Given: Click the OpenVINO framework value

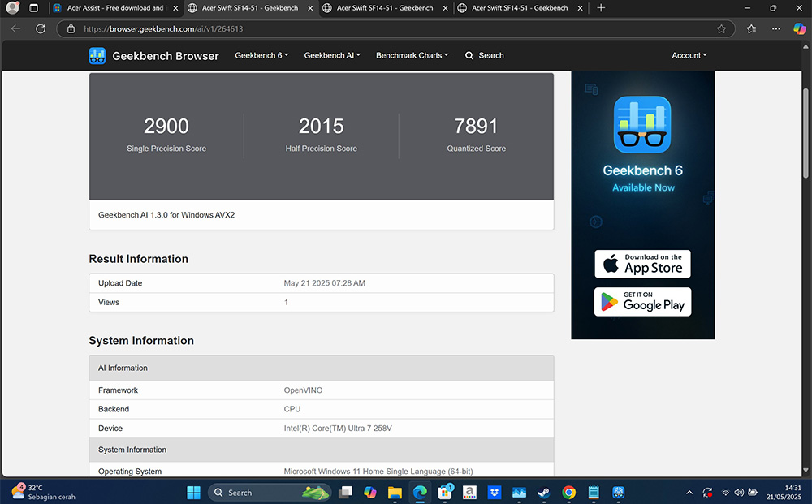Looking at the screenshot, I should tap(303, 390).
